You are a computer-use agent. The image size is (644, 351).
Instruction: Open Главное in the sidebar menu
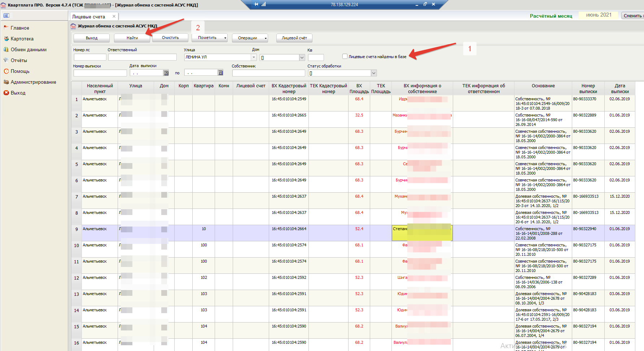click(20, 28)
